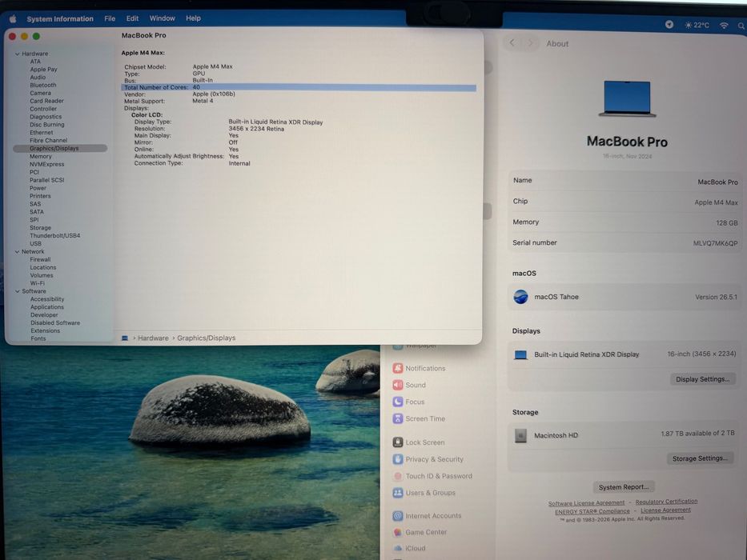Select Thunderbolt/USB4 in the sidebar

click(54, 236)
